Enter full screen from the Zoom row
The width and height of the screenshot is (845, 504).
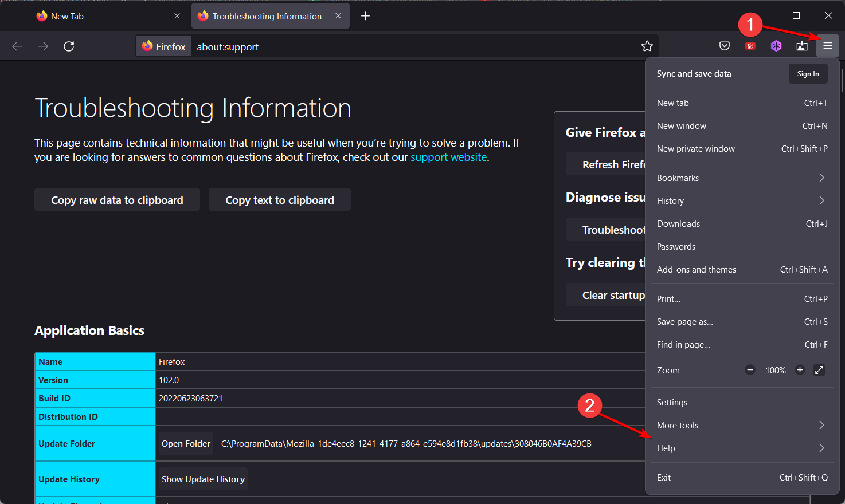point(819,370)
